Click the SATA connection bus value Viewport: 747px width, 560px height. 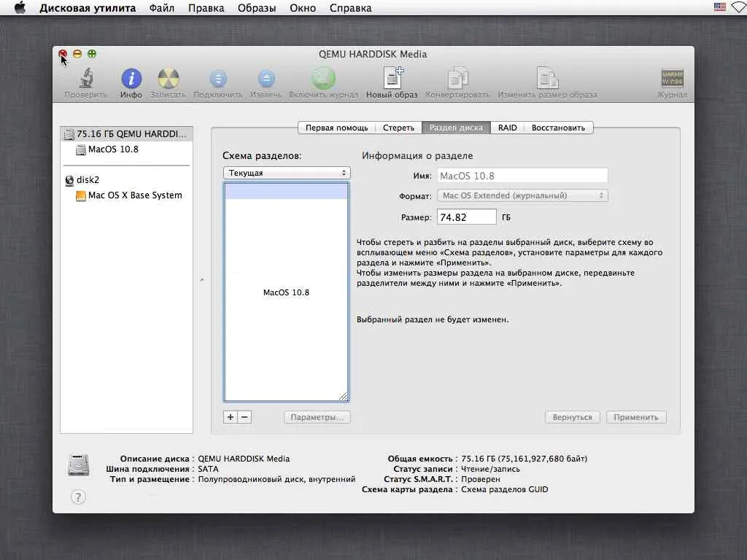click(x=208, y=469)
